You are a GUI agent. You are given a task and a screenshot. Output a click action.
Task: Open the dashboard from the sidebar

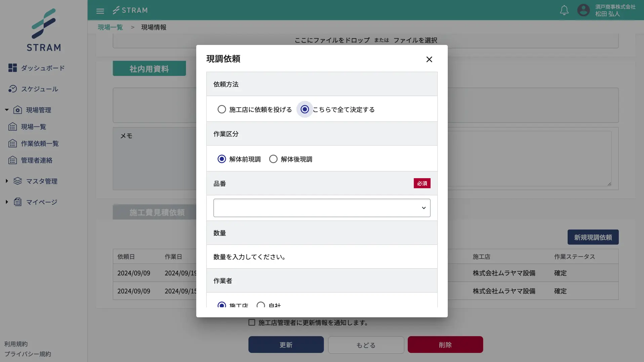click(x=43, y=68)
